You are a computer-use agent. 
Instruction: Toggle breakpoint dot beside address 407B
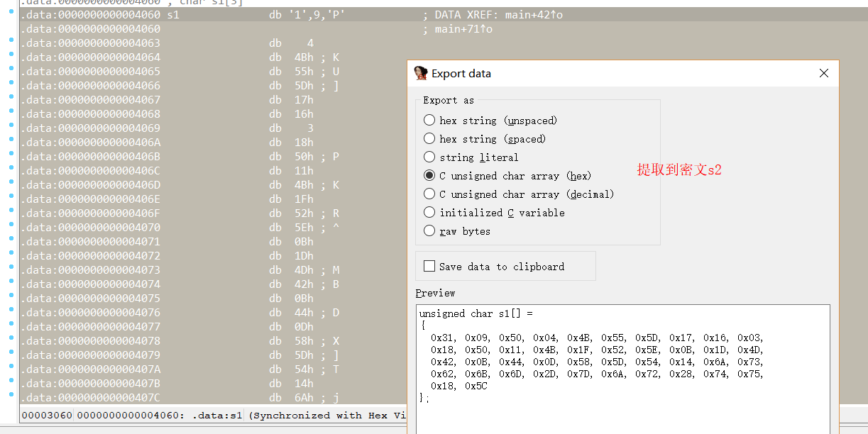coord(11,384)
